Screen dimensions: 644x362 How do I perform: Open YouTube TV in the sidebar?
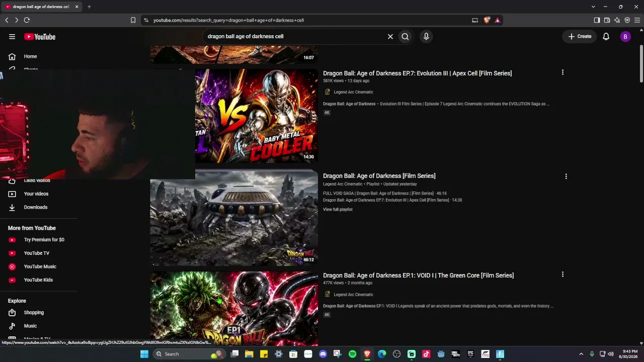(38, 253)
